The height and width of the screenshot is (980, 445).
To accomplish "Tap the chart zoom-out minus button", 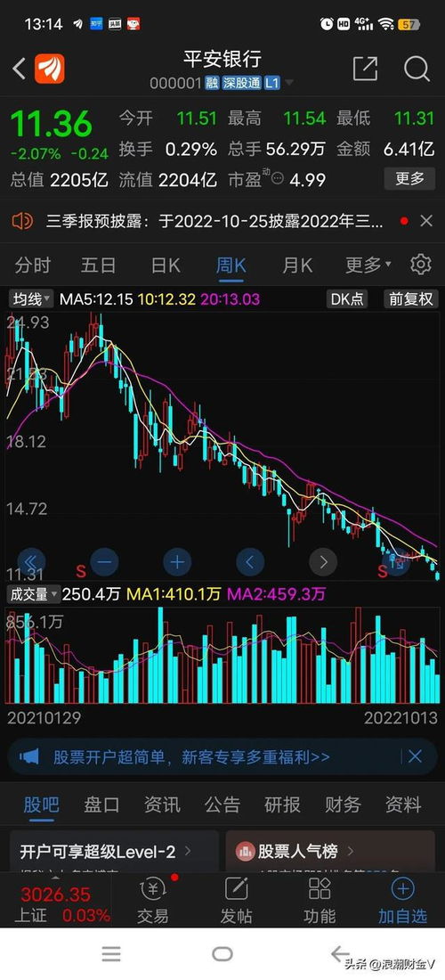I will point(104,562).
